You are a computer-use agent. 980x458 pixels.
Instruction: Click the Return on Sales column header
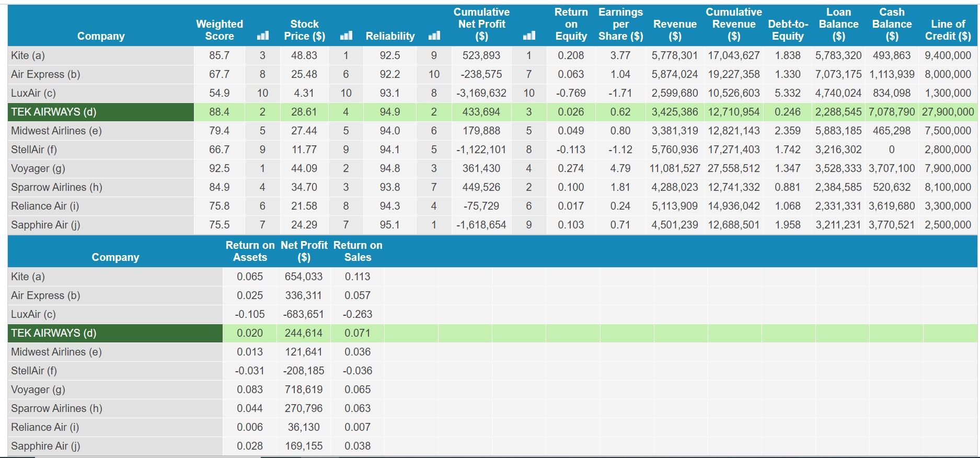[x=358, y=251]
